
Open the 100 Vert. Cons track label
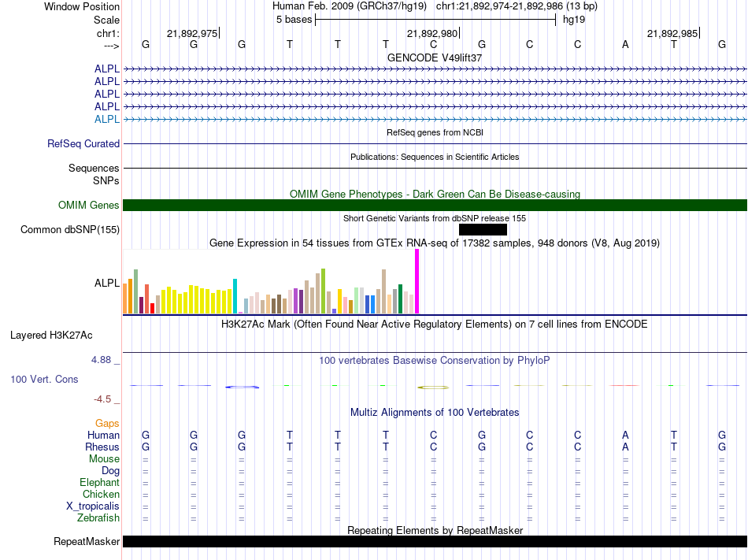(44, 379)
